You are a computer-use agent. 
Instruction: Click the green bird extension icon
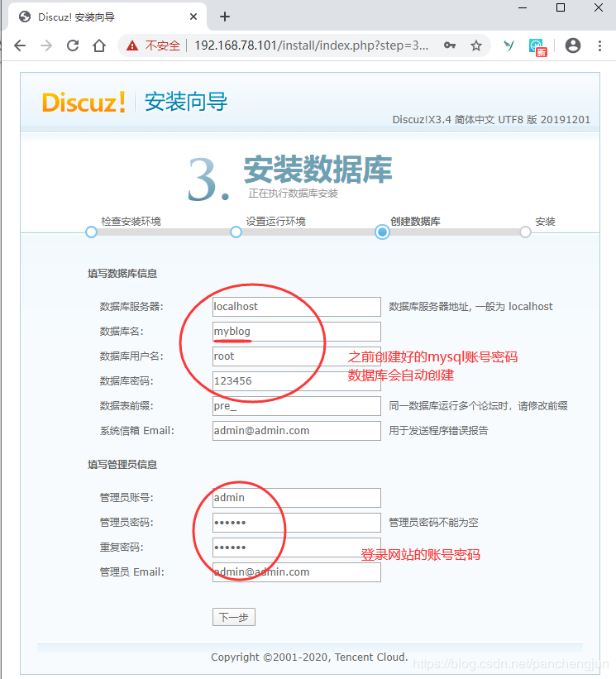[x=509, y=45]
